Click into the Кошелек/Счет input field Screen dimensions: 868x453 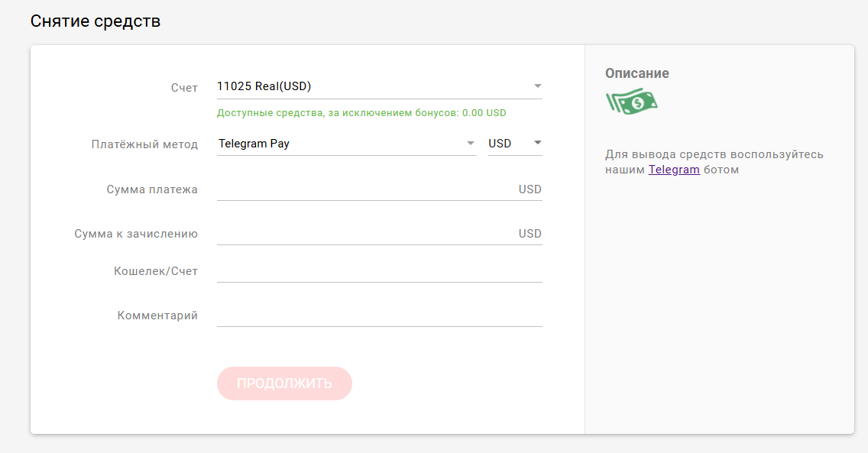pyautogui.click(x=379, y=271)
